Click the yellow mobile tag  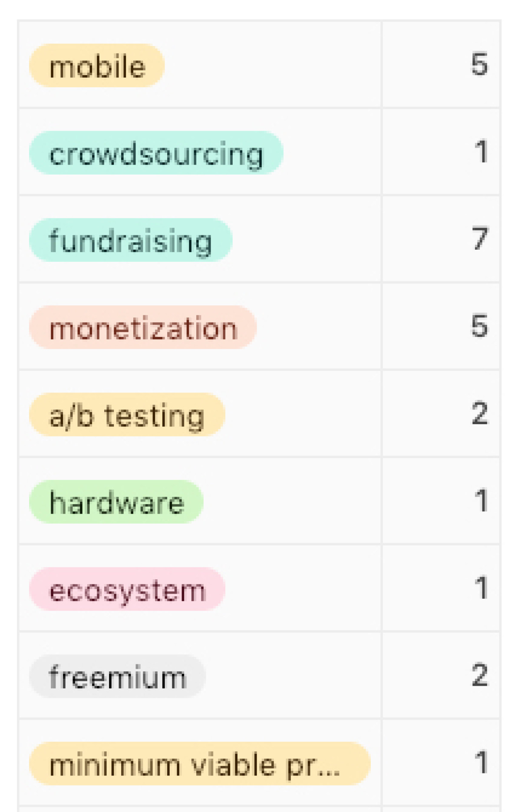[x=96, y=66]
